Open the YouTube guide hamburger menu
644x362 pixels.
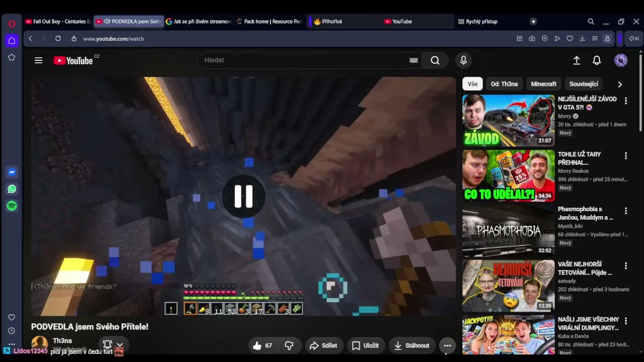[x=38, y=60]
